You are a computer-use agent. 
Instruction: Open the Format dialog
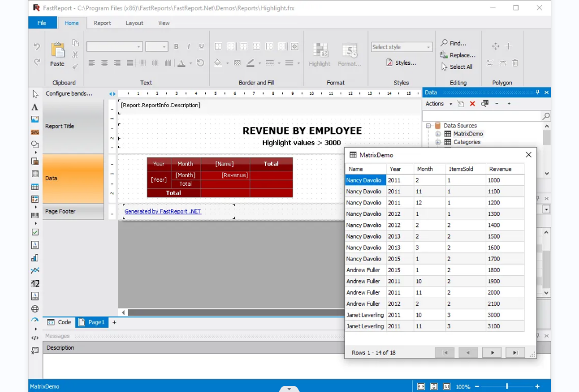[x=349, y=54]
